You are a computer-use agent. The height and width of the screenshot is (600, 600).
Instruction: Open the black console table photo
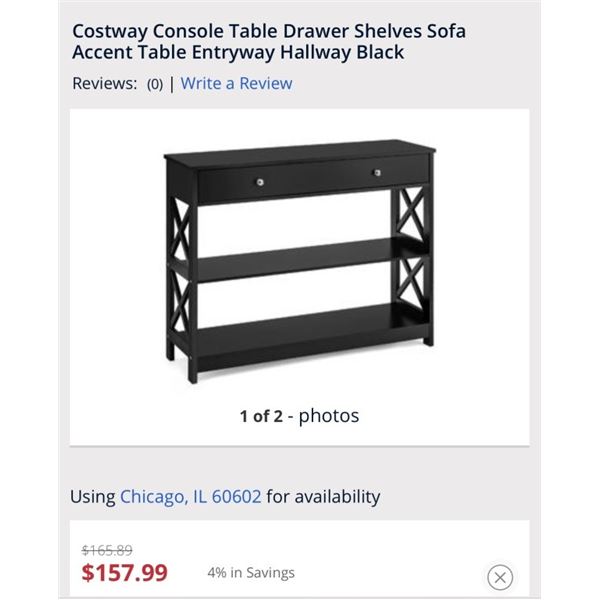coord(299,260)
